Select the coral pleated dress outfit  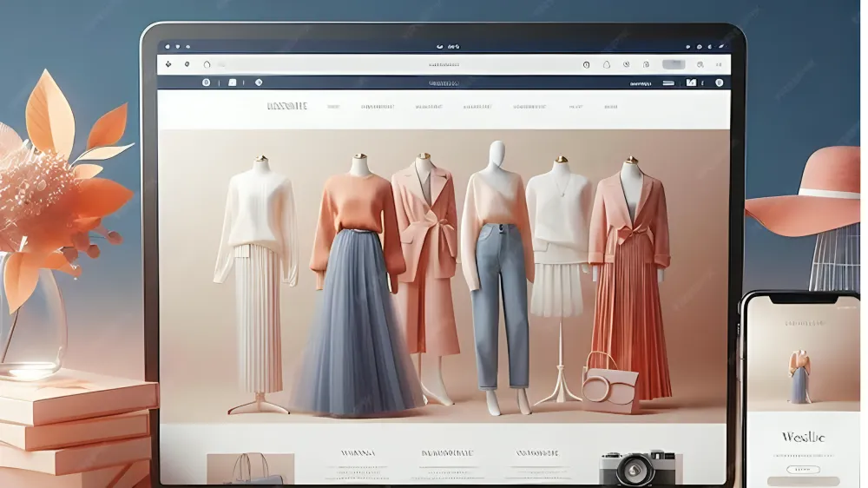point(631,278)
